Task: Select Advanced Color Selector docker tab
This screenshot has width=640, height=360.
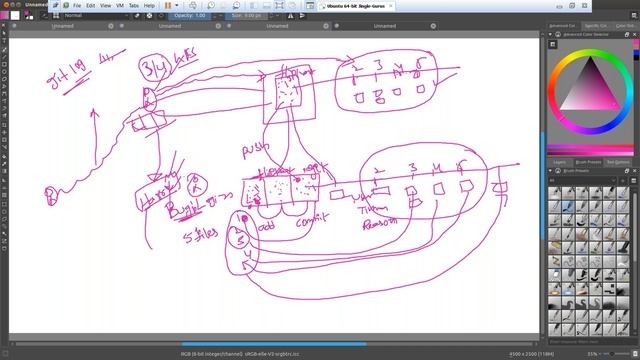Action: coord(562,26)
